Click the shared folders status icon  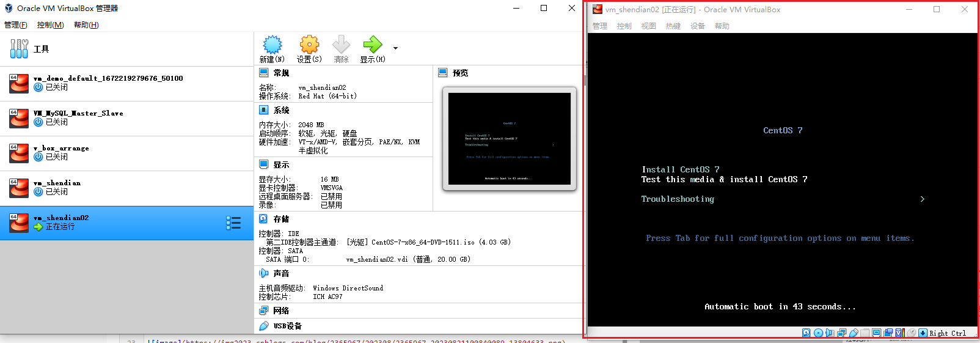point(865,333)
